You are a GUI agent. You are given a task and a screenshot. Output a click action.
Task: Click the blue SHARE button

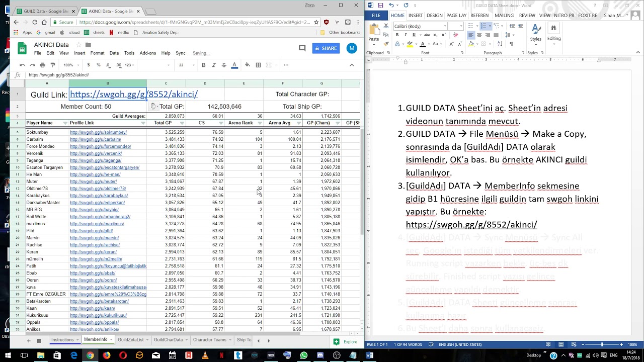click(x=326, y=48)
